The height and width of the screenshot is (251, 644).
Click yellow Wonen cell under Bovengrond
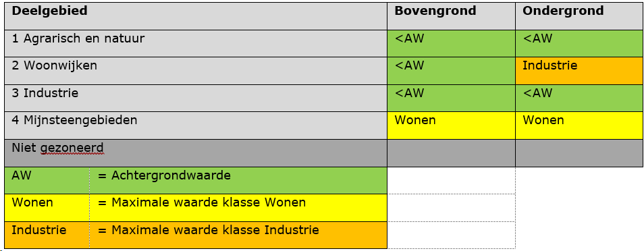[x=451, y=125]
